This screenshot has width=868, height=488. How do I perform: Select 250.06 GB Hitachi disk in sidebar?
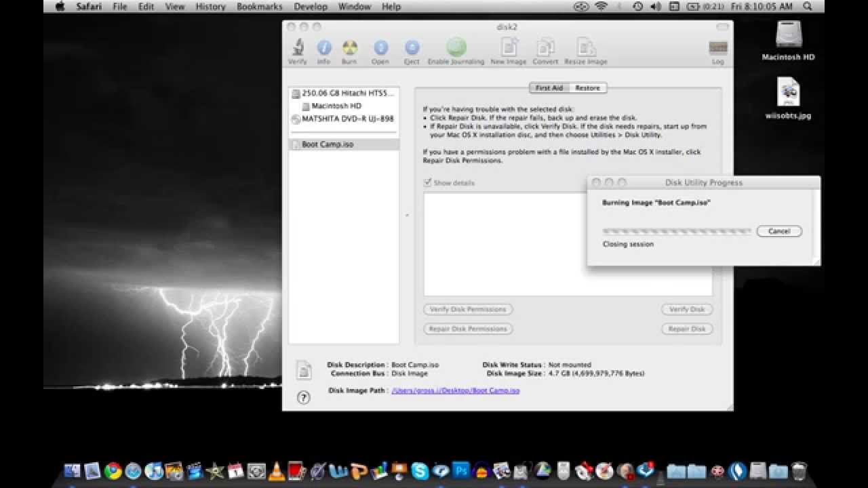(344, 94)
